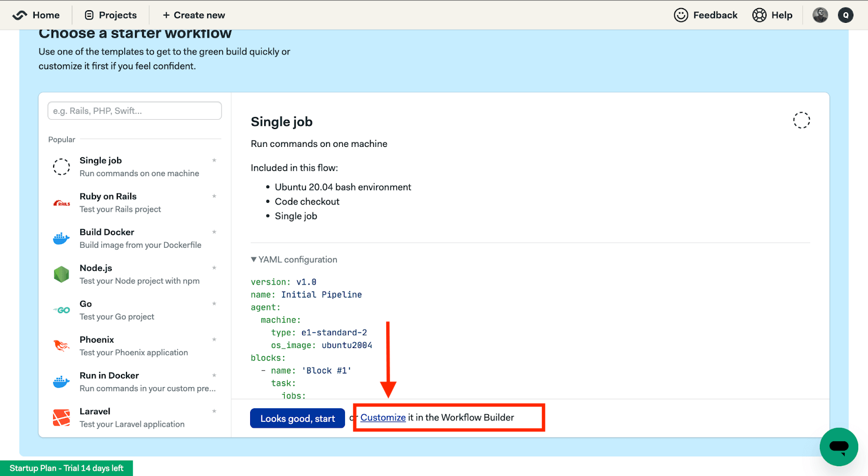The width and height of the screenshot is (868, 476).
Task: Choose the Laravel template
Action: coord(135,417)
